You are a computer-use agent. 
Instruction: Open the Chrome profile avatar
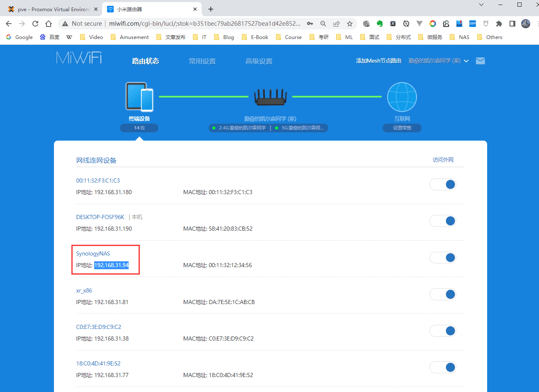tap(526, 24)
